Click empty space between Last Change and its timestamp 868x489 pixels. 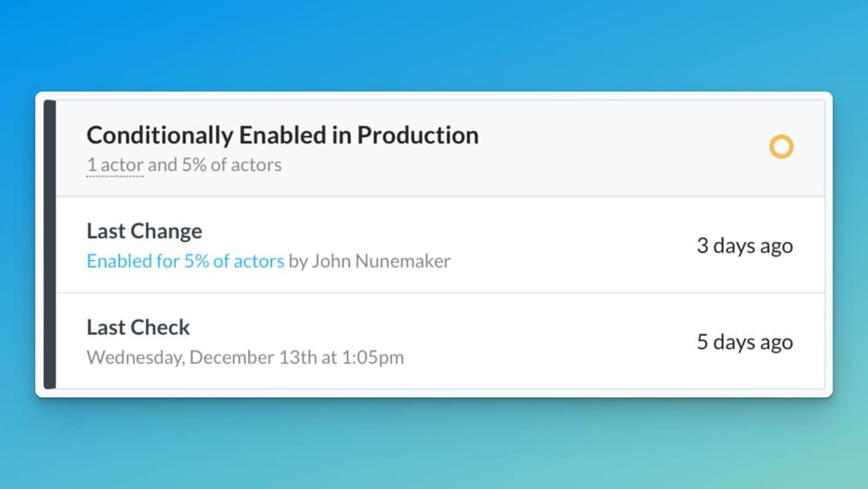click(x=573, y=246)
